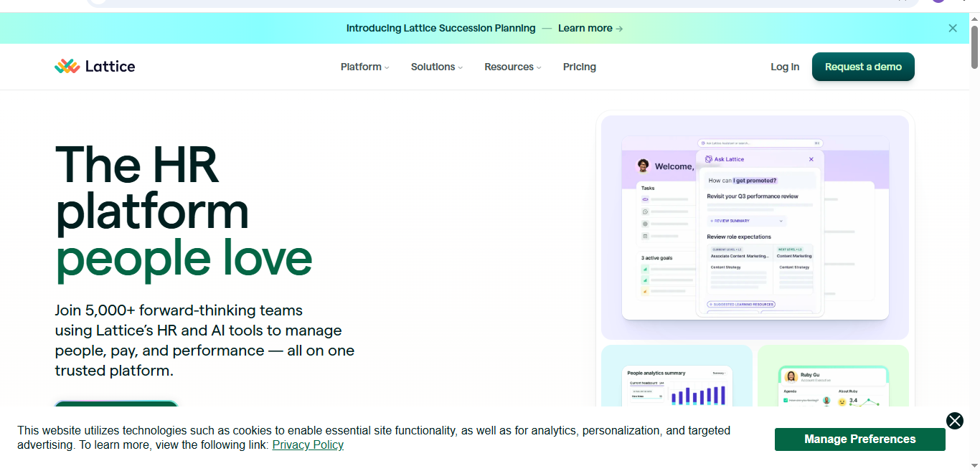Click Log in

point(784,67)
